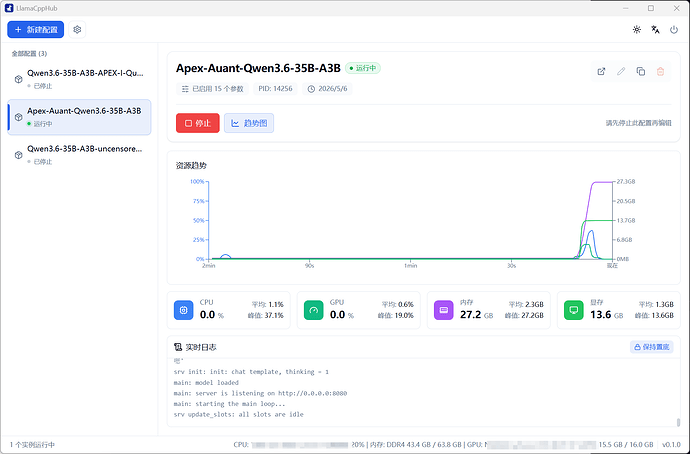Open the language translate icon
Screen dimensions: 690x454
pyautogui.click(x=655, y=29)
